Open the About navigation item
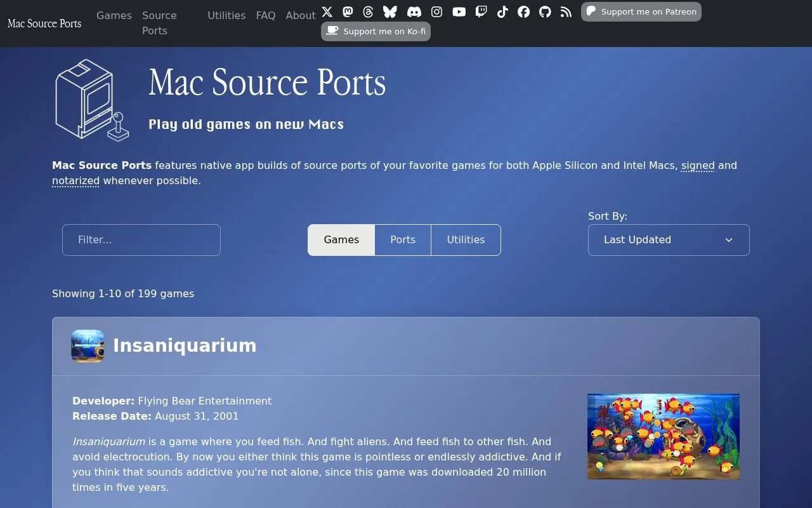Screen dimensions: 812x508 pyautogui.click(x=301, y=15)
